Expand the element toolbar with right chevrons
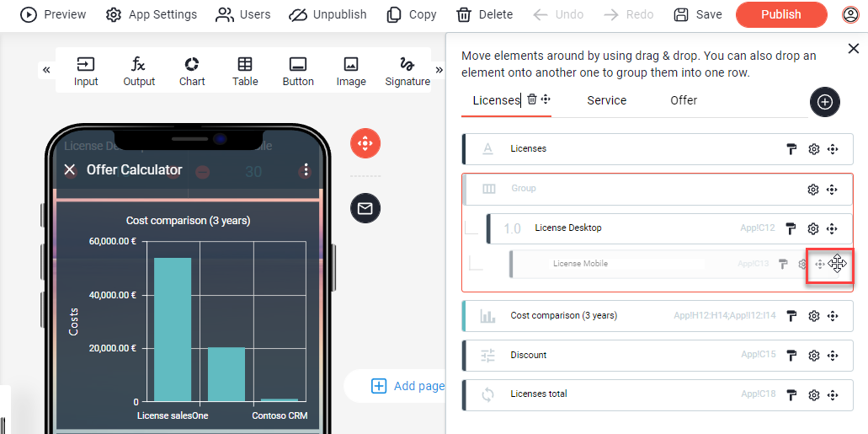Image resolution: width=868 pixels, height=434 pixels. pos(439,70)
